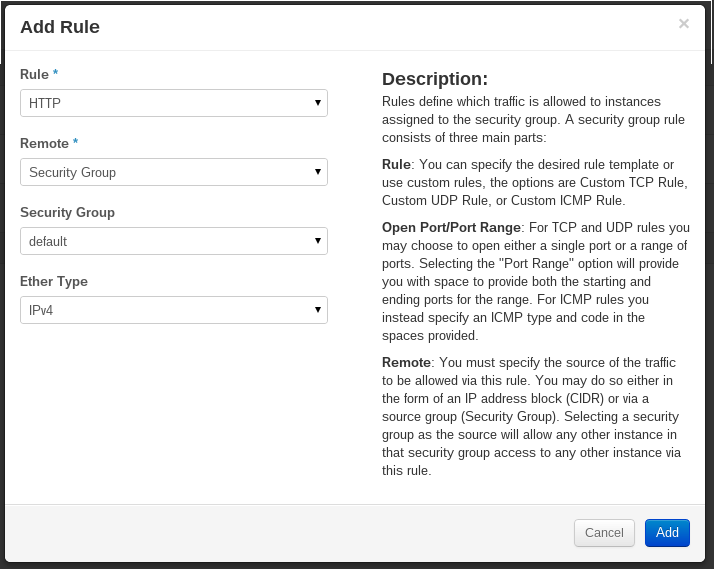Screen dimensions: 714x569
Task: Click the required asterisk beside Remote label
Action: [x=76, y=144]
